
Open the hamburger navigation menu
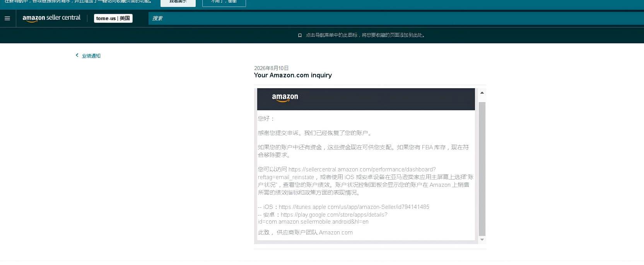click(7, 19)
